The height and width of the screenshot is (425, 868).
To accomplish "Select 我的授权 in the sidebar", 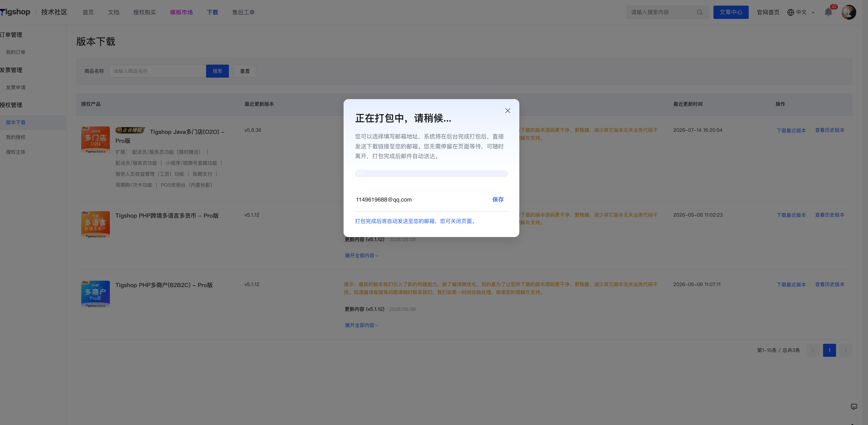I will click(16, 137).
